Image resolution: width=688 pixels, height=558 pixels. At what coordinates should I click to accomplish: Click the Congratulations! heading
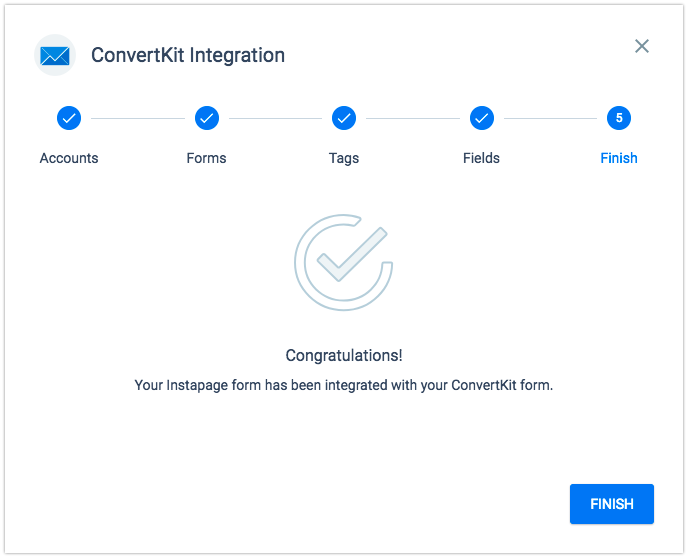pyautogui.click(x=344, y=355)
